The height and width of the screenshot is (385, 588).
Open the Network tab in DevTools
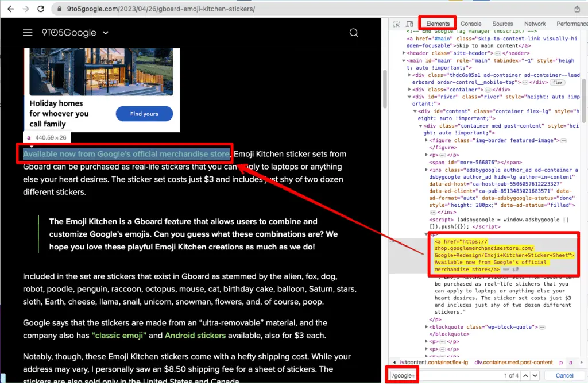click(x=535, y=24)
